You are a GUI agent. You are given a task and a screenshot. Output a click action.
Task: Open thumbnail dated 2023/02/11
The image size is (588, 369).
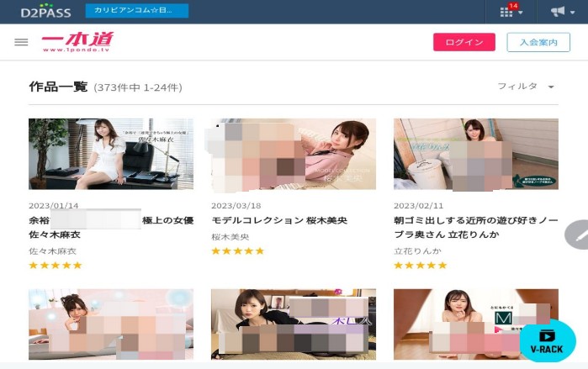[x=476, y=154]
